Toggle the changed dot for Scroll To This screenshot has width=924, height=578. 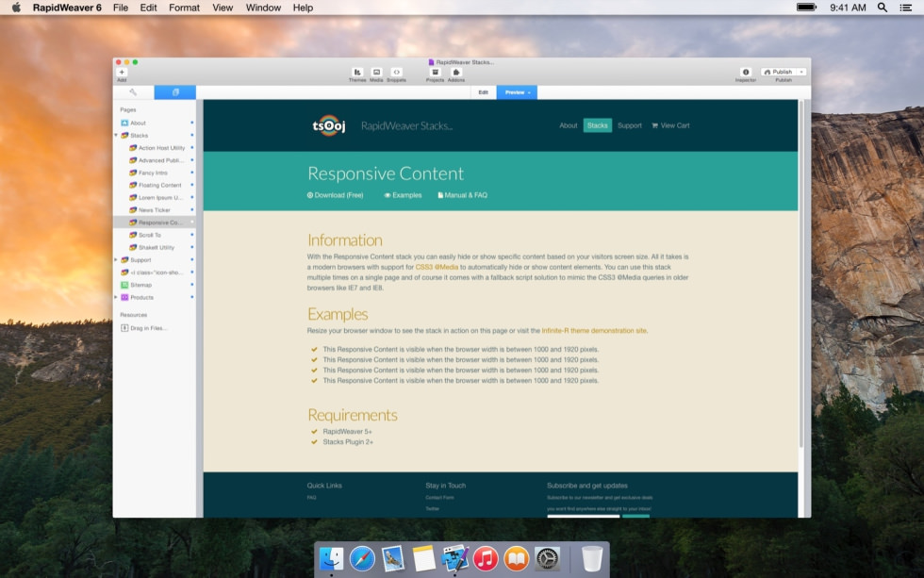point(192,235)
